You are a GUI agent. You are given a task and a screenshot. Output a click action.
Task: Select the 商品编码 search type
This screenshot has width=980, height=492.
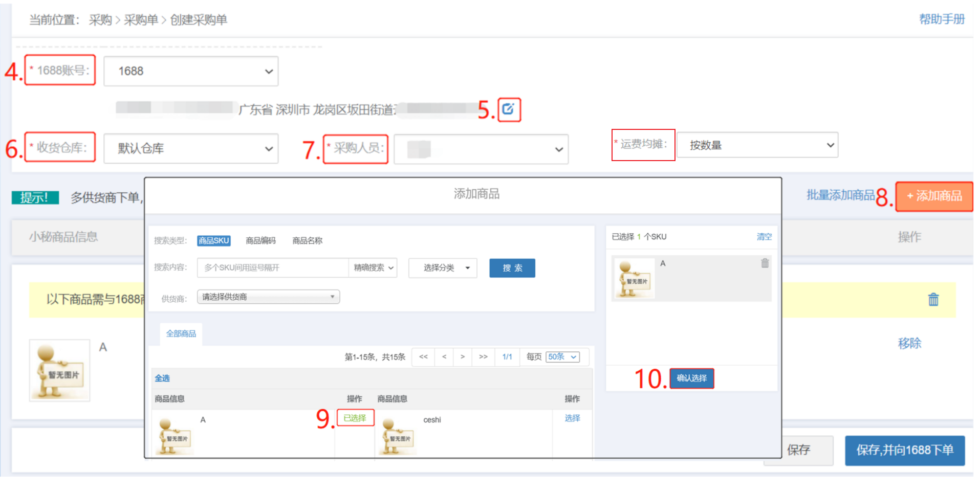260,240
